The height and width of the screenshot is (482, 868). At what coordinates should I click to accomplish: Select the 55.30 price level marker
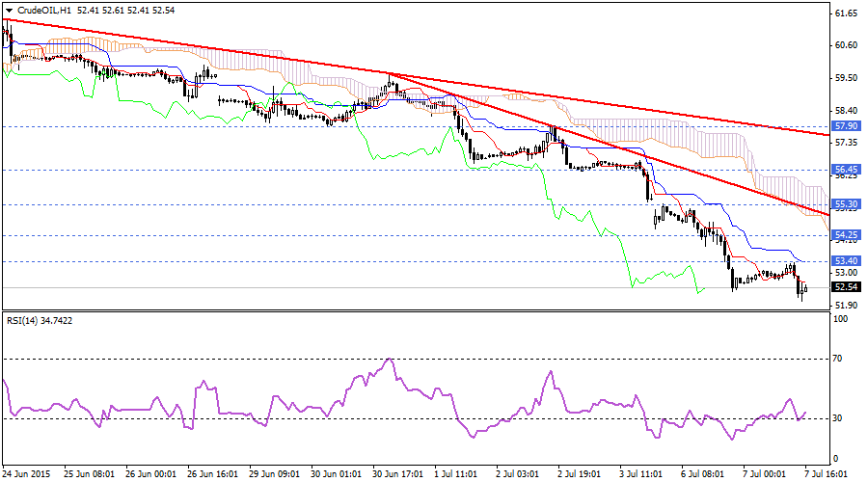(x=845, y=204)
